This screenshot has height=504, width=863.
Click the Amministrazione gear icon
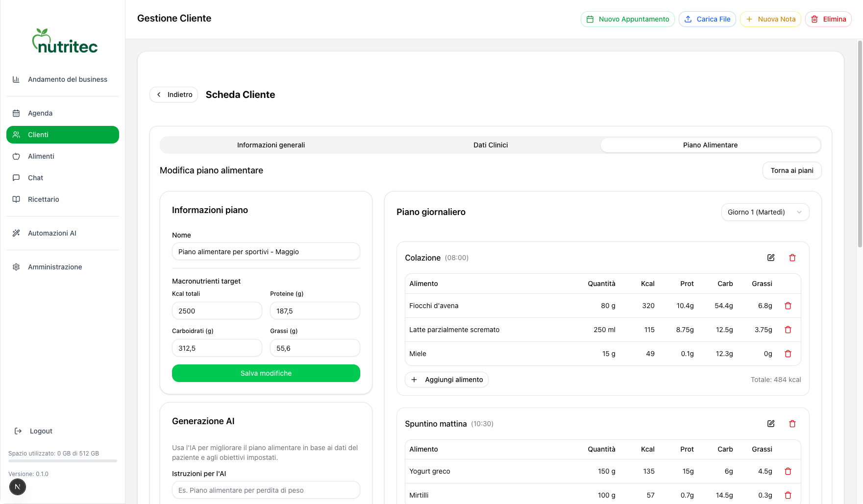click(16, 267)
